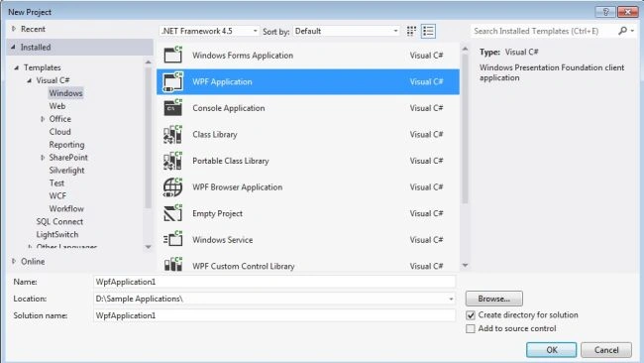644x363 pixels.
Task: Expand the Online section
Action: [14, 261]
